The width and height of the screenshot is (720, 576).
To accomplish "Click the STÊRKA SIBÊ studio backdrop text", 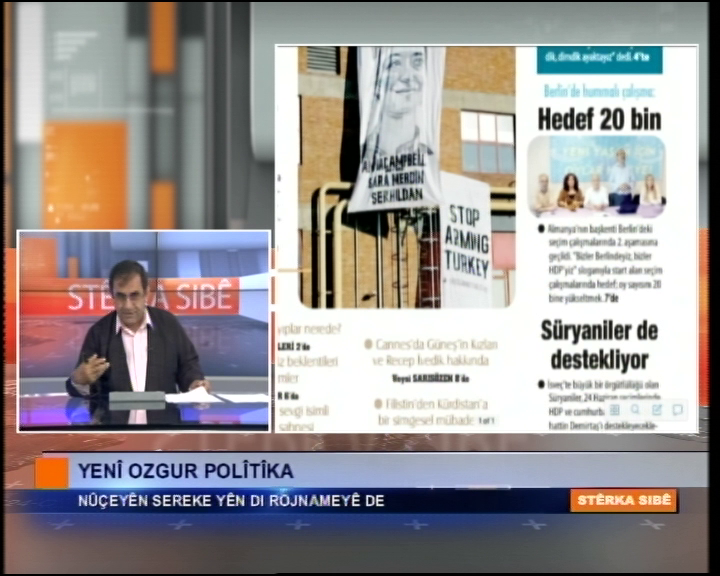I will tap(152, 297).
